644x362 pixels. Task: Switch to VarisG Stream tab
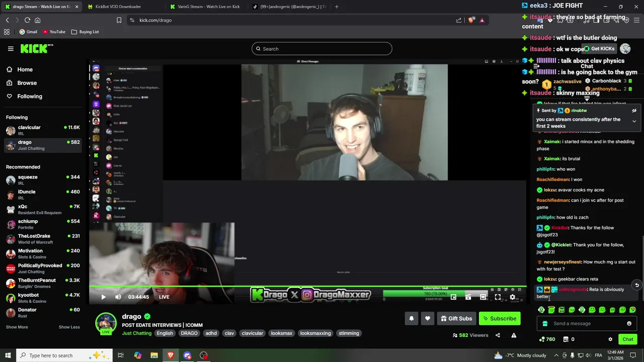tap(206, 7)
